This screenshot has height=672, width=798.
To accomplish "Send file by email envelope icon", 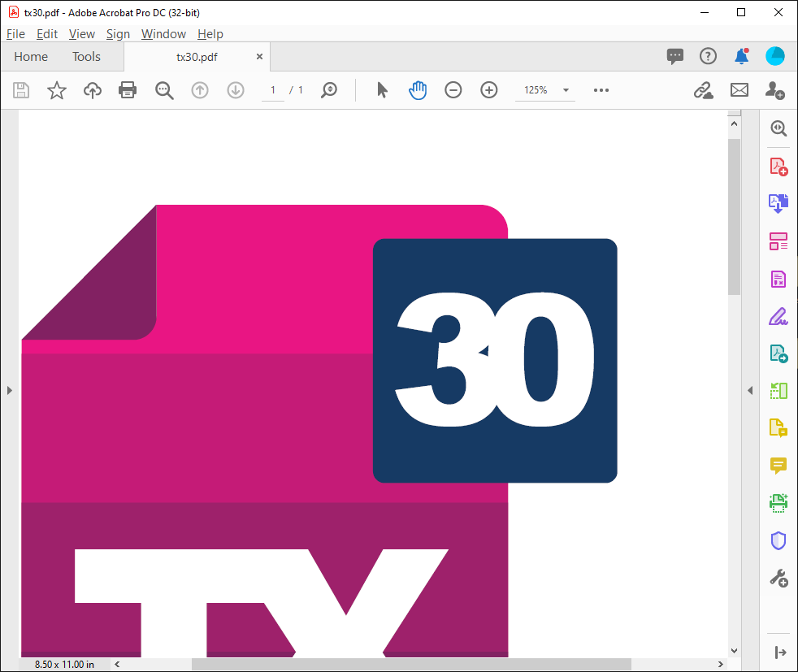I will pyautogui.click(x=739, y=90).
